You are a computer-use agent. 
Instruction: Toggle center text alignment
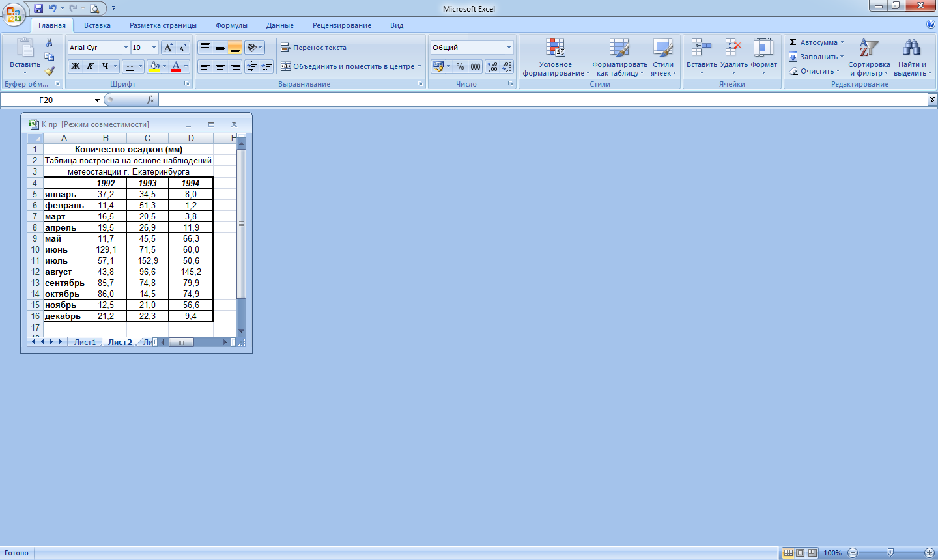pos(220,66)
